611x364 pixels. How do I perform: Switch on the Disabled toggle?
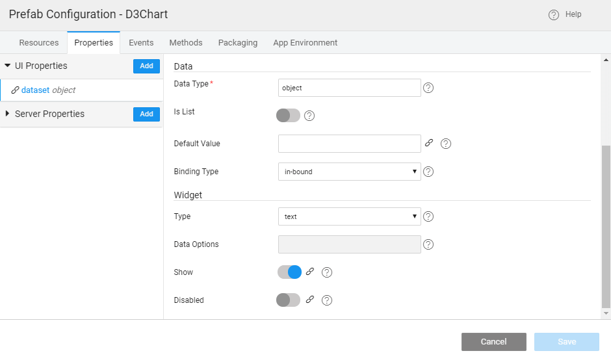(x=289, y=300)
